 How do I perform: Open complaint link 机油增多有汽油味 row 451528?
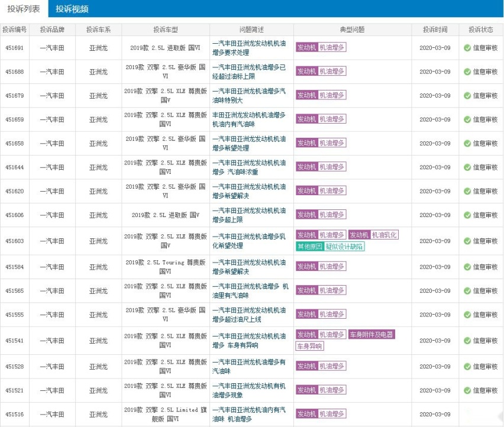pos(249,367)
